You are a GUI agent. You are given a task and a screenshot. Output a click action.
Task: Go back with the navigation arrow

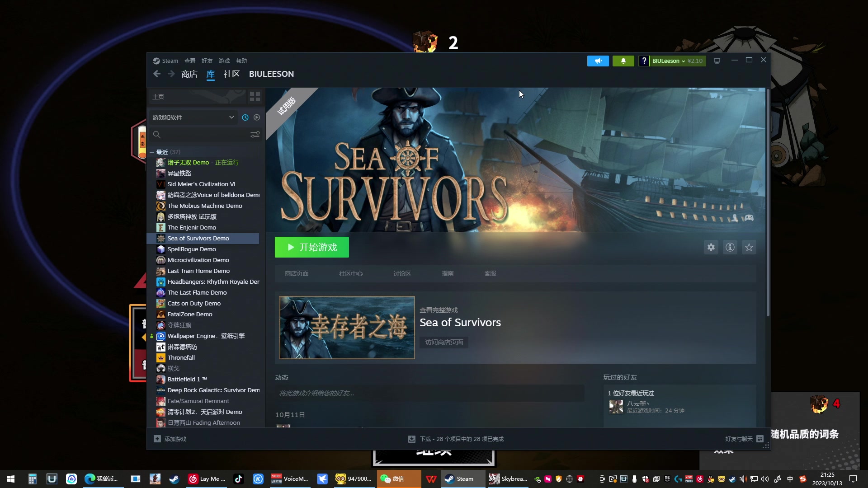point(157,74)
